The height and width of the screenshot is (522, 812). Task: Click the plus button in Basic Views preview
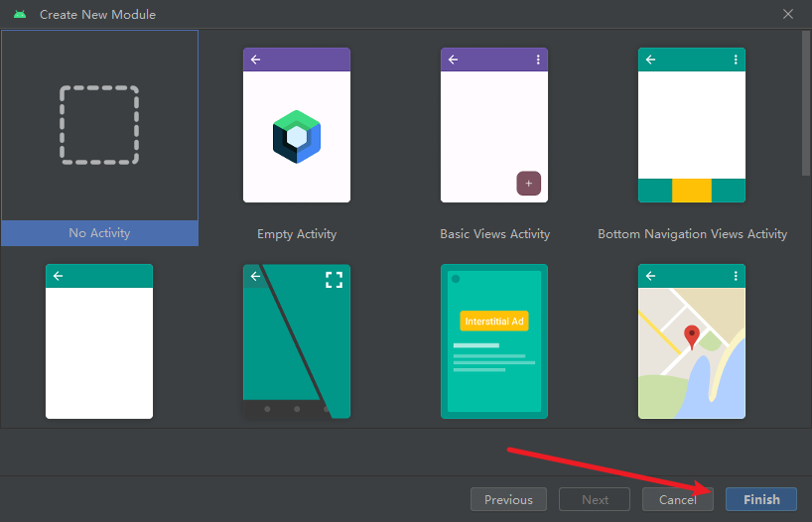(528, 184)
